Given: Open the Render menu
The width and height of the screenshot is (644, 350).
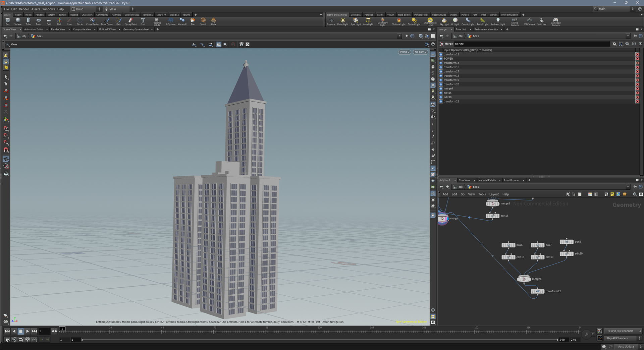Looking at the screenshot, I should [x=24, y=9].
